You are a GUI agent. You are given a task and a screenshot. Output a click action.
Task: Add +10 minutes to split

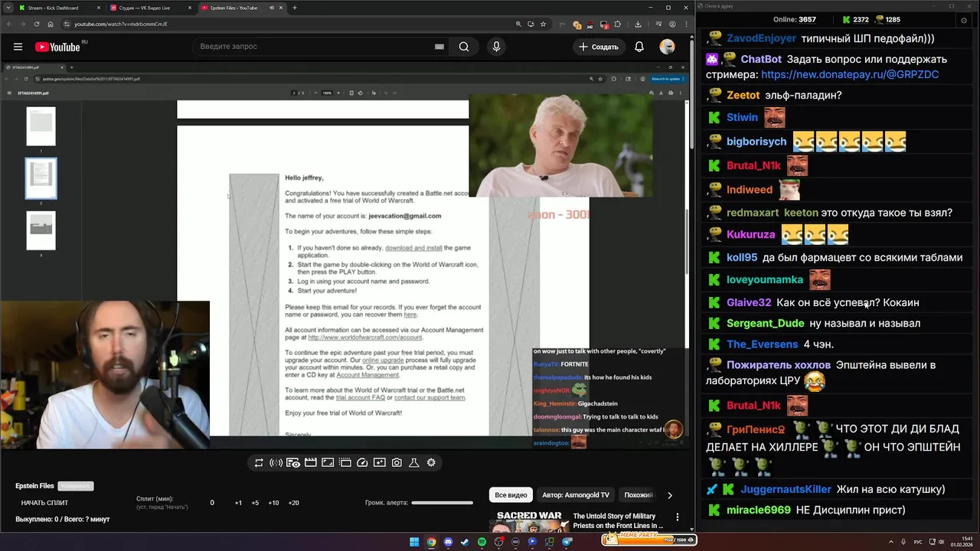pos(273,503)
